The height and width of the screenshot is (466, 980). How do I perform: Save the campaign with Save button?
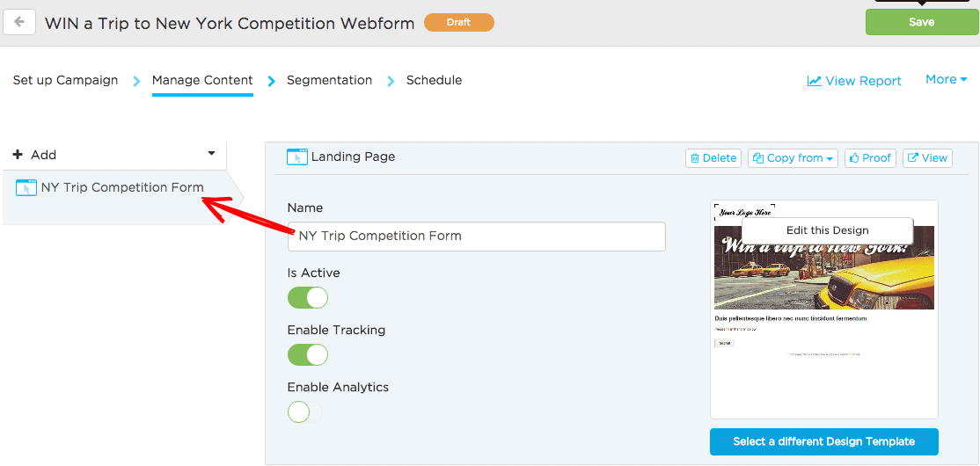click(922, 22)
